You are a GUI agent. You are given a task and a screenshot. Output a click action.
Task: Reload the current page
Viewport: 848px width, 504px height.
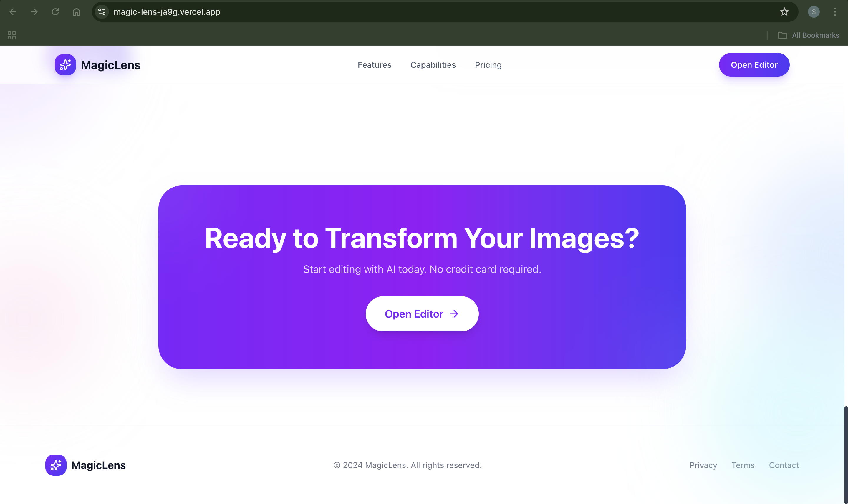(x=55, y=12)
